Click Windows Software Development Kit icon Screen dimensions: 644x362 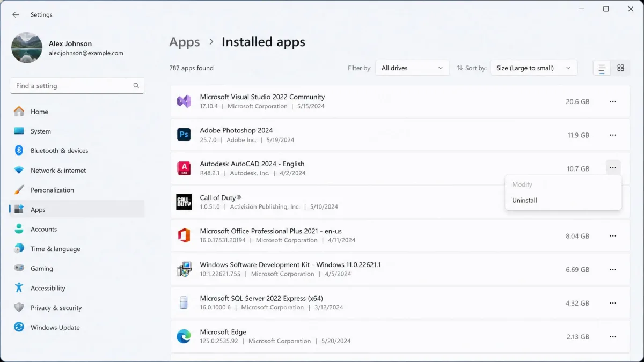point(184,269)
